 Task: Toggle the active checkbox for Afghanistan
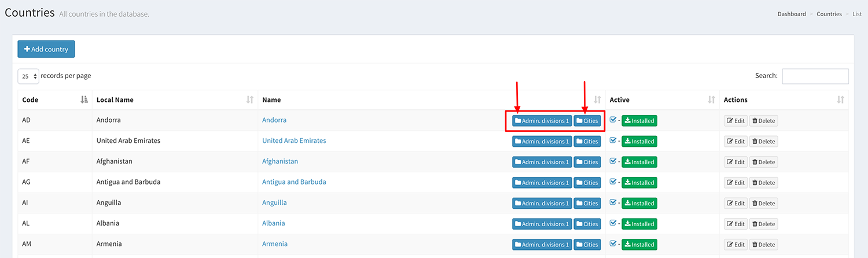[x=613, y=161]
